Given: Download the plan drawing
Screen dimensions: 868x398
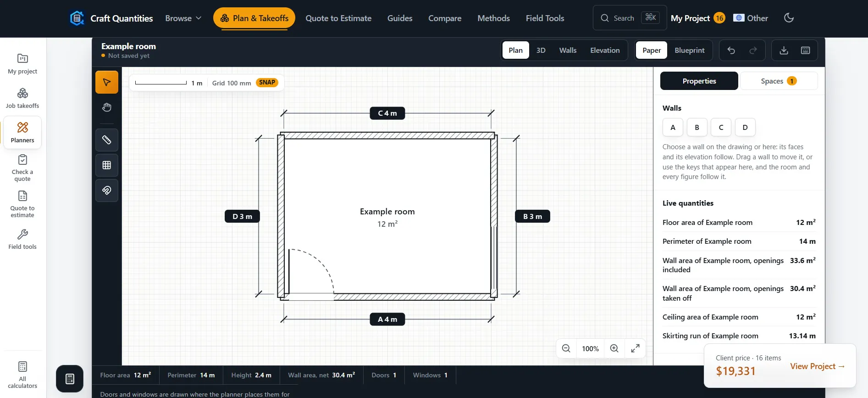Looking at the screenshot, I should 784,50.
